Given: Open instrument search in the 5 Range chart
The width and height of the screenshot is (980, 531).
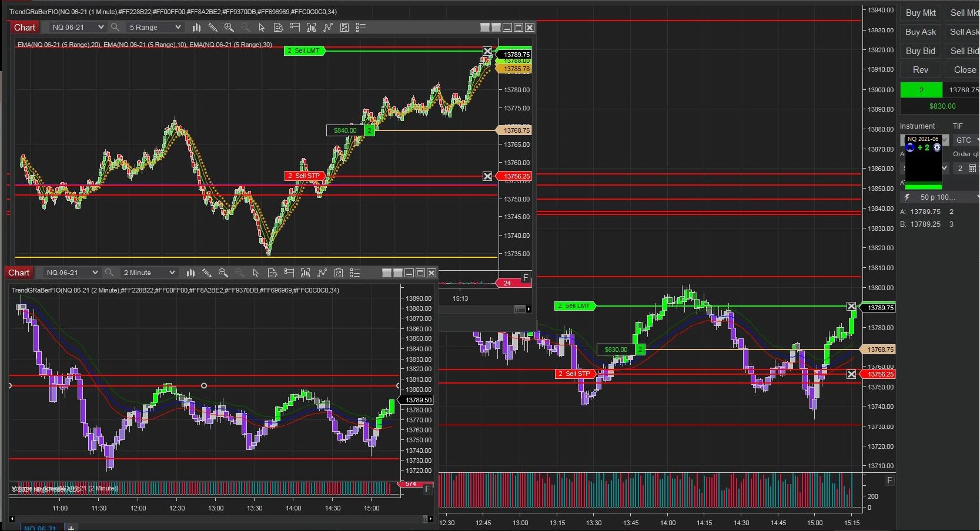Looking at the screenshot, I should (x=115, y=27).
